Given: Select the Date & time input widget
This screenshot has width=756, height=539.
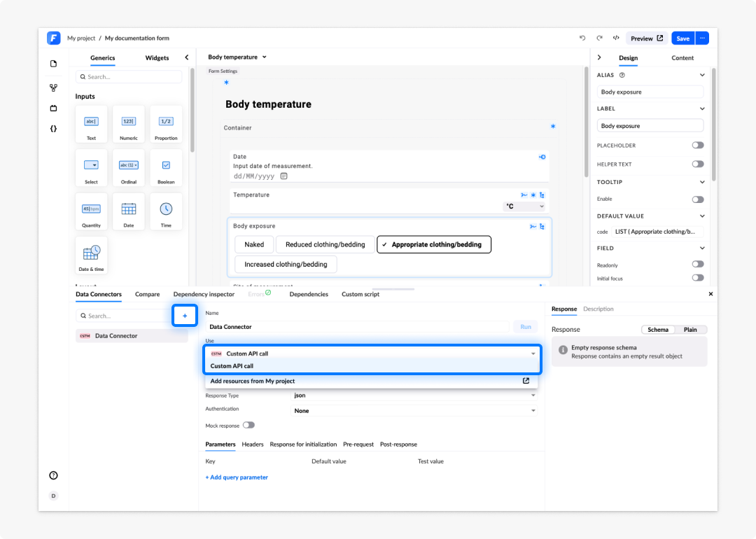Looking at the screenshot, I should [x=91, y=255].
